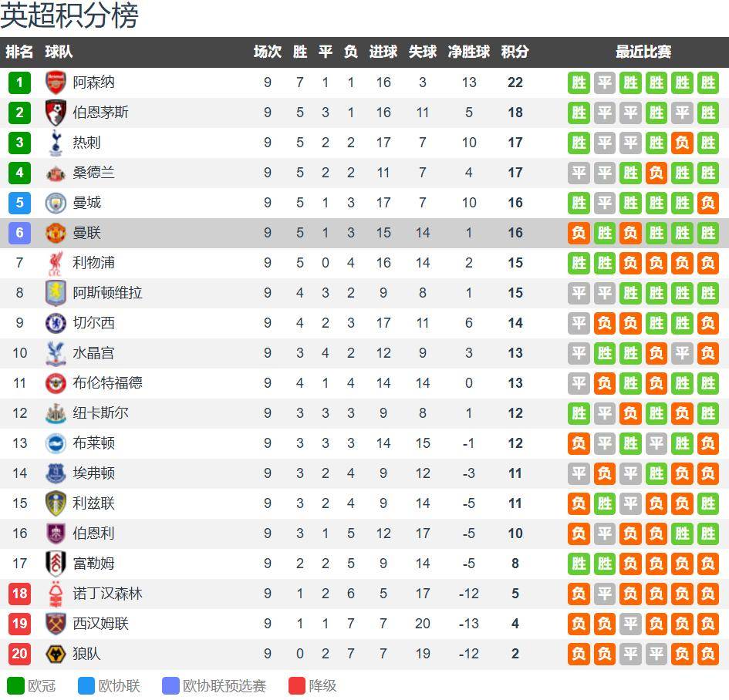This screenshot has height=700, width=729.
Task: Click the Manchester United crest
Action: [x=56, y=233]
